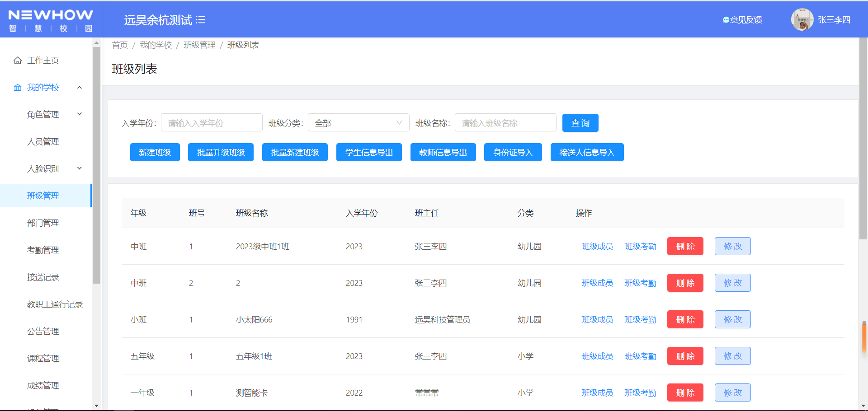Delete the 测智能卡 class row
Viewport: 868px width, 411px height.
tap(685, 392)
